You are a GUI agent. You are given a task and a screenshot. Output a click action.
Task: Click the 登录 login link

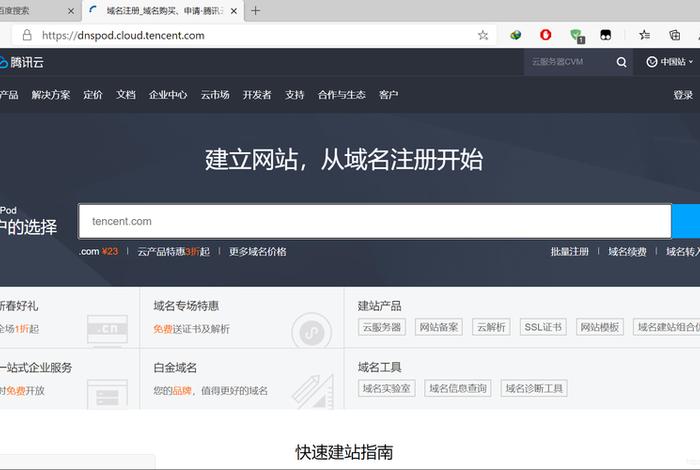click(x=683, y=95)
